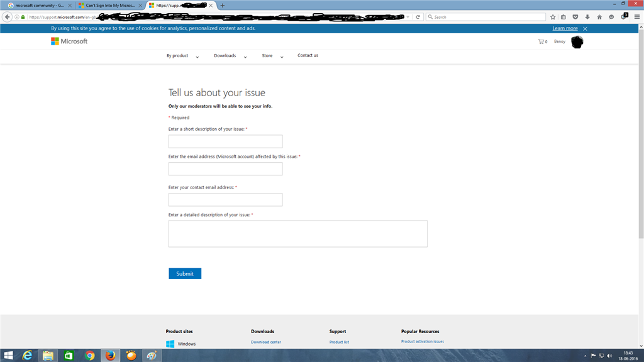
Task: Open Windows Store from the taskbar
Action: [x=69, y=356]
